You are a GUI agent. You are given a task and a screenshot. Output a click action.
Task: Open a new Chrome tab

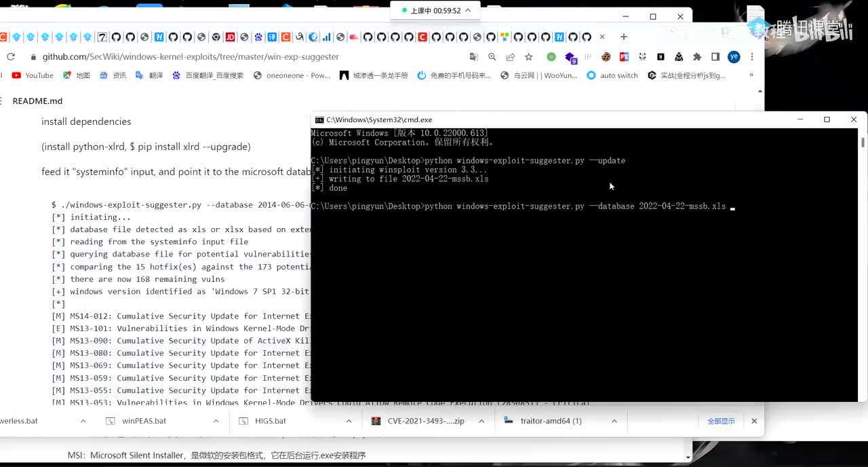click(x=624, y=37)
